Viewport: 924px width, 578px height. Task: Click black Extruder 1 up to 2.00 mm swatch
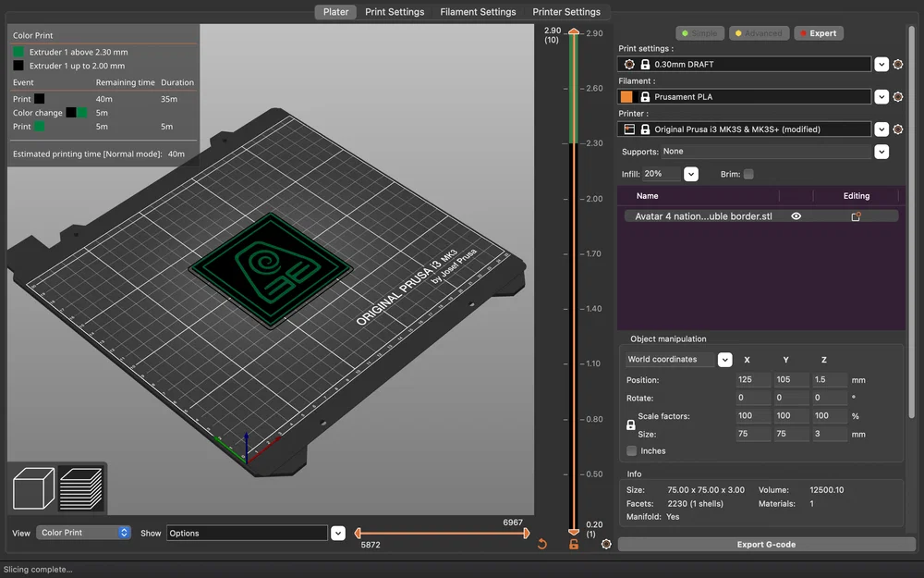(x=18, y=66)
